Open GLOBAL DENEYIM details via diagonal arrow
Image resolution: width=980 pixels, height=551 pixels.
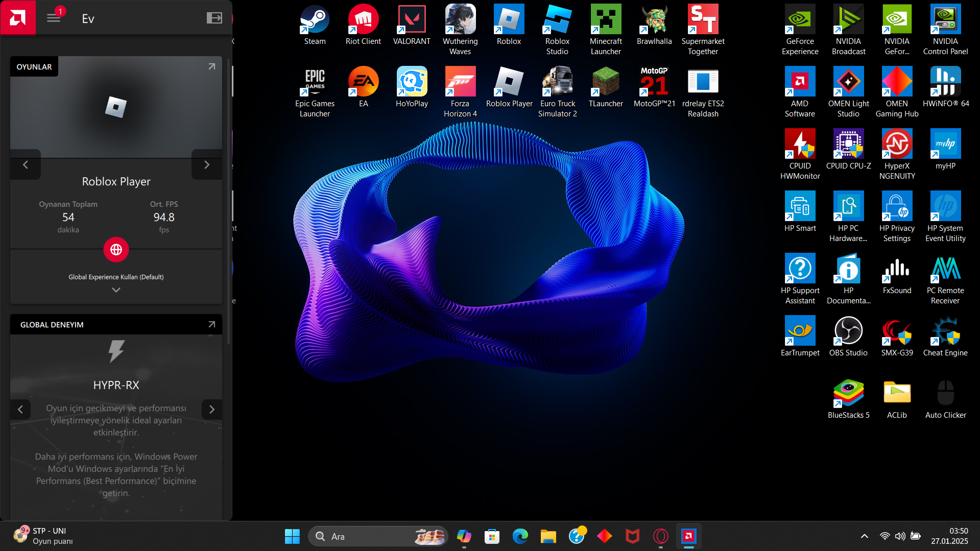pos(211,324)
